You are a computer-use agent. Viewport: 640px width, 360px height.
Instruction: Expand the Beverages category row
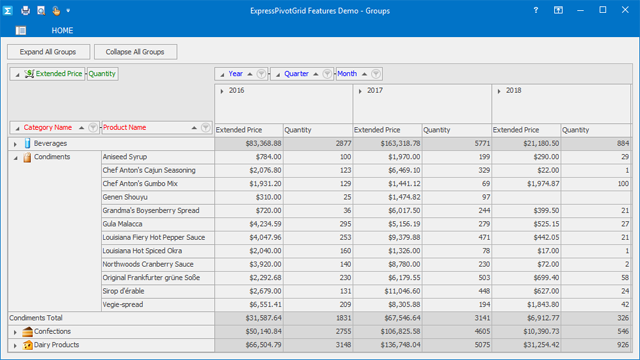(x=16, y=144)
